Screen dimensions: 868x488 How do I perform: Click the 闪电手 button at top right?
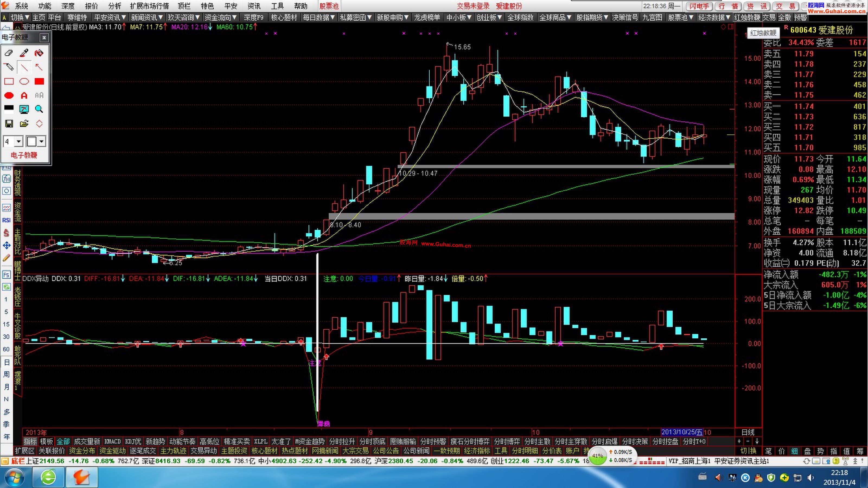pyautogui.click(x=699, y=6)
